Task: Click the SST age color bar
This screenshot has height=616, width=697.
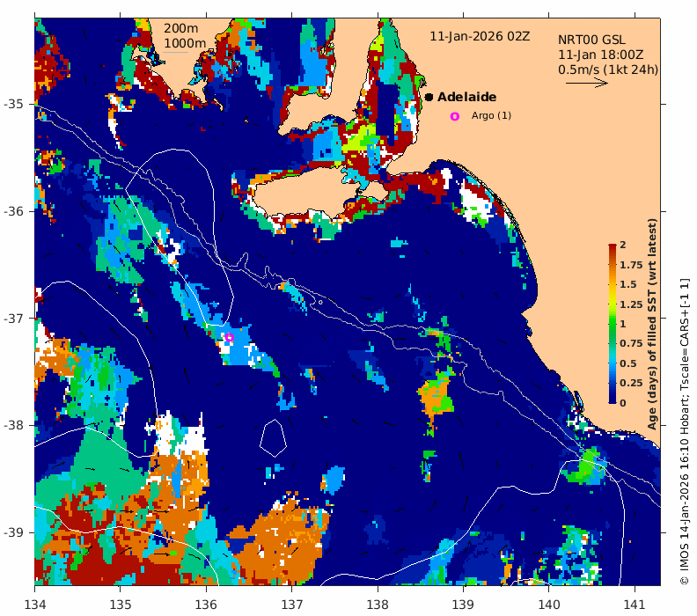Action: tap(613, 324)
